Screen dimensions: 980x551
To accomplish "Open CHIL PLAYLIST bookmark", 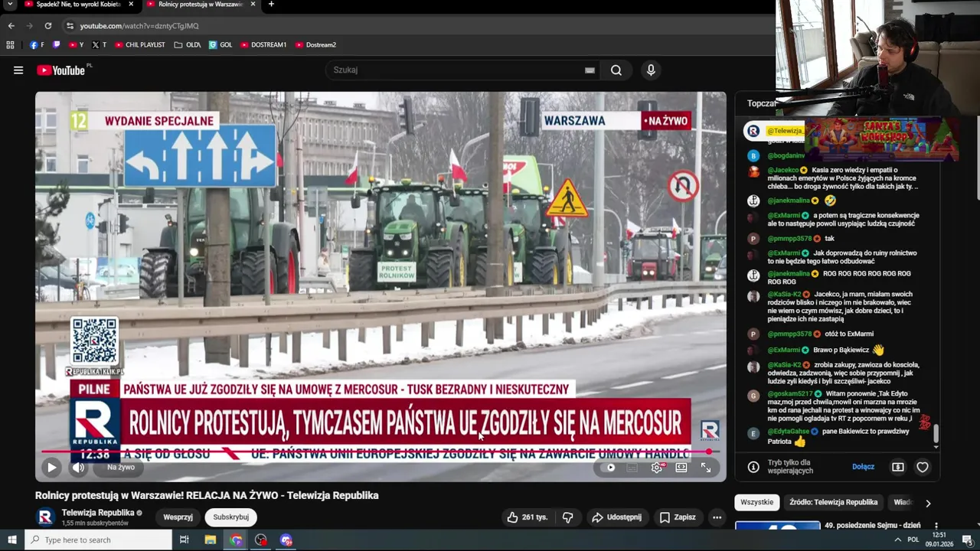I will click(x=140, y=45).
